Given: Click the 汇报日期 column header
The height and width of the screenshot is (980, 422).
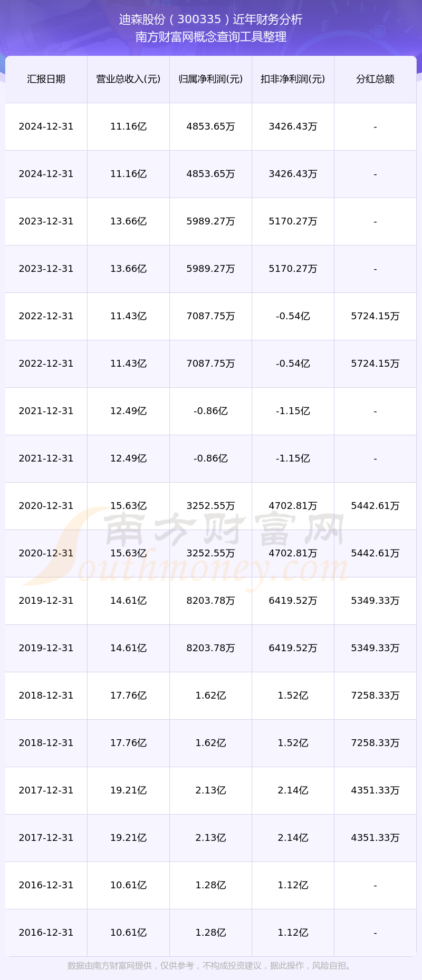Looking at the screenshot, I should 46,79.
